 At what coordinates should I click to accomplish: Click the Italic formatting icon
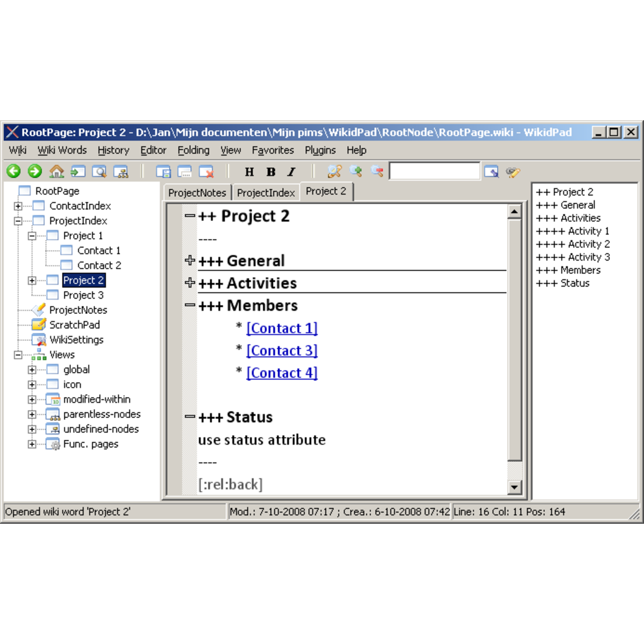pos(291,172)
